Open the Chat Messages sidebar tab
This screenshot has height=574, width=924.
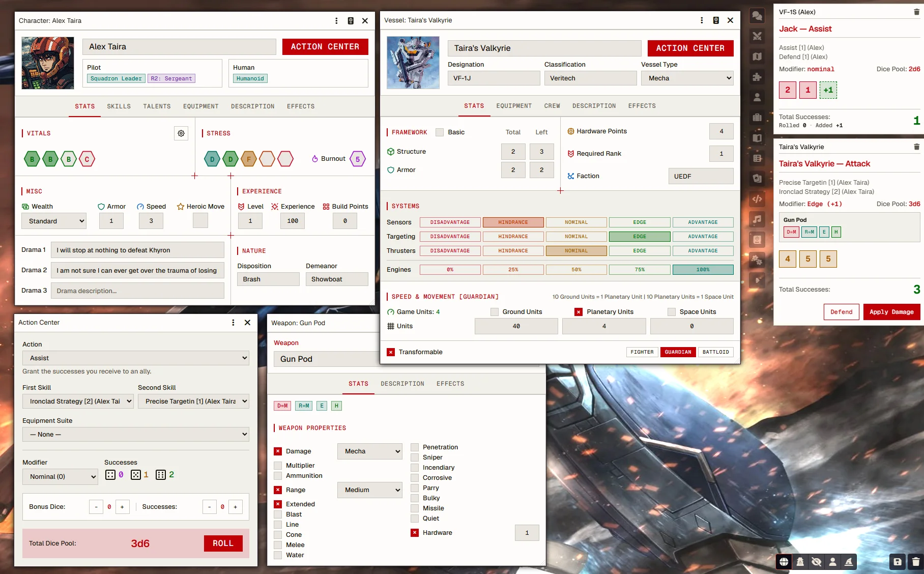coord(757,16)
